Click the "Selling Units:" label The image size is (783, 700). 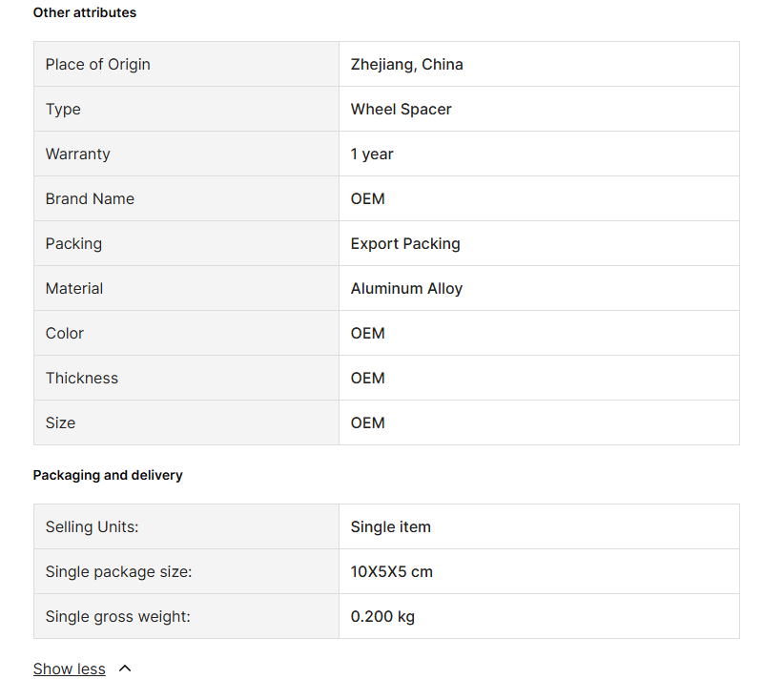coord(92,527)
